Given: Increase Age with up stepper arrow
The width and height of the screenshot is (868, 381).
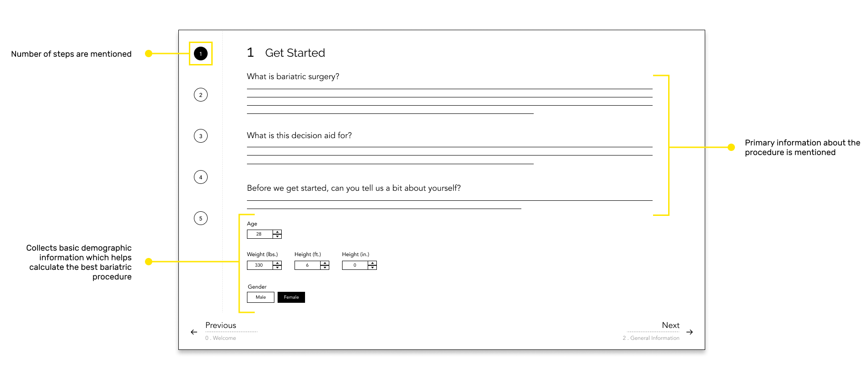Looking at the screenshot, I should (277, 232).
